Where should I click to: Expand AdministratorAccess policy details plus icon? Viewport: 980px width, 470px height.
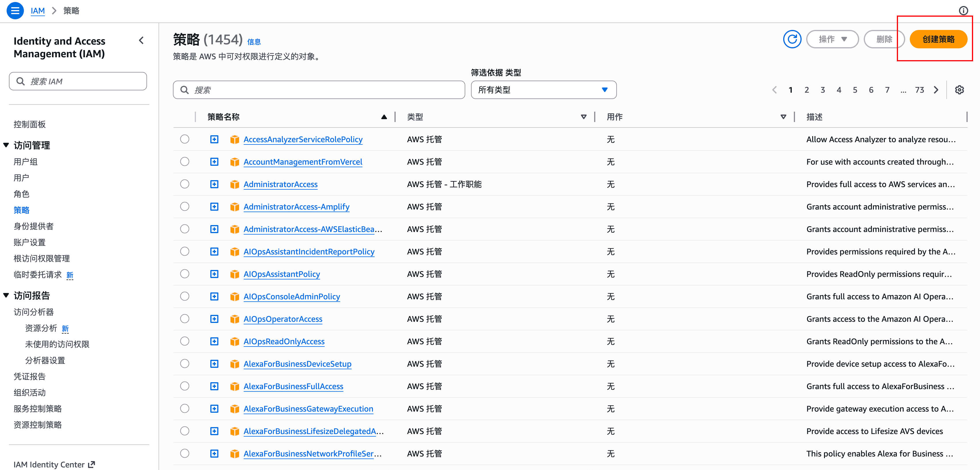pyautogui.click(x=214, y=184)
